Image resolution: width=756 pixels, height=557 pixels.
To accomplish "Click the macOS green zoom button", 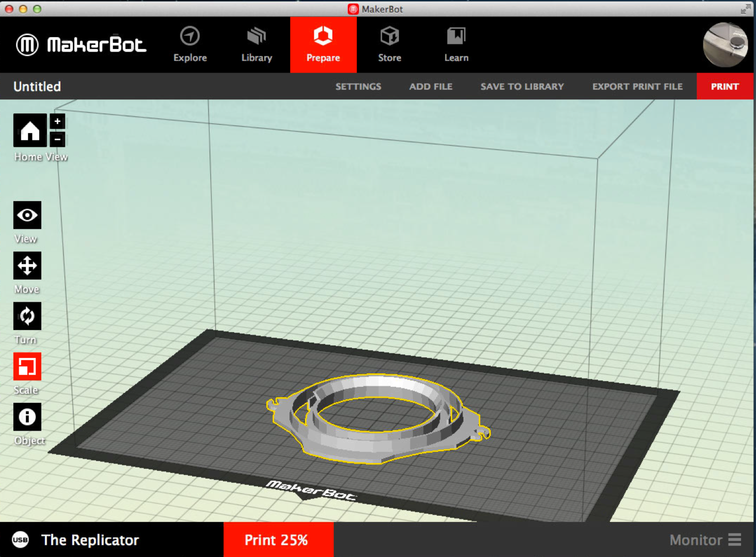I will [37, 9].
